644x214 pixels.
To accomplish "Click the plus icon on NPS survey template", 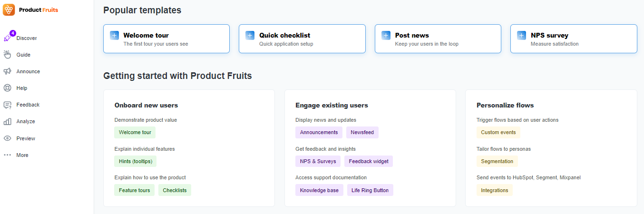I will 522,35.
